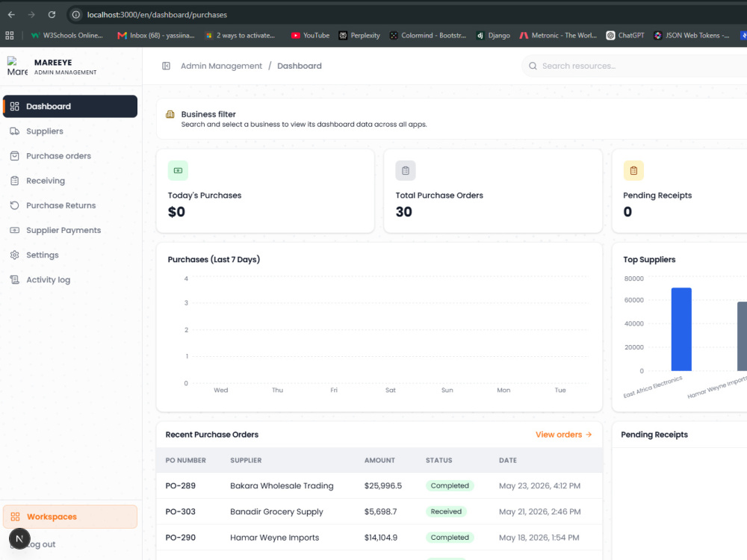Click the Today's Purchases $0 value
This screenshot has height=560, width=747.
pos(176,212)
